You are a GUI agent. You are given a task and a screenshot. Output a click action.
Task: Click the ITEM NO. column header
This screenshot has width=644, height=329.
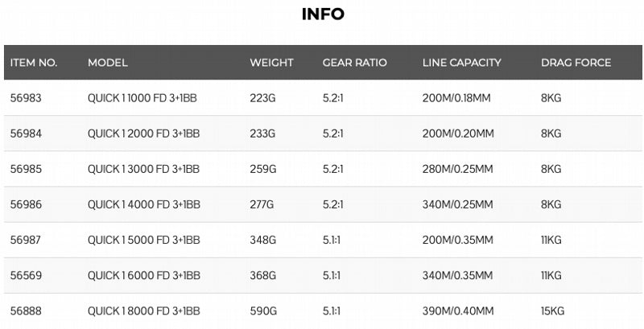click(34, 63)
